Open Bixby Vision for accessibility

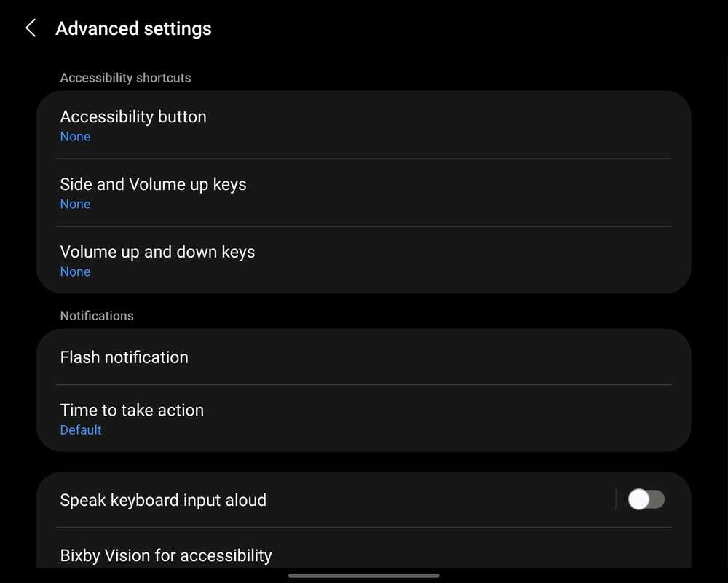click(x=166, y=555)
